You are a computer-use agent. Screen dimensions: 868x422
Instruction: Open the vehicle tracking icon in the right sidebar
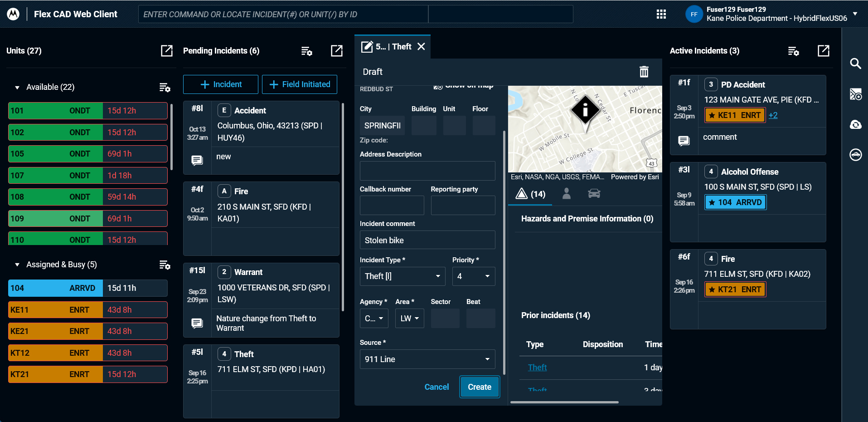(x=856, y=155)
